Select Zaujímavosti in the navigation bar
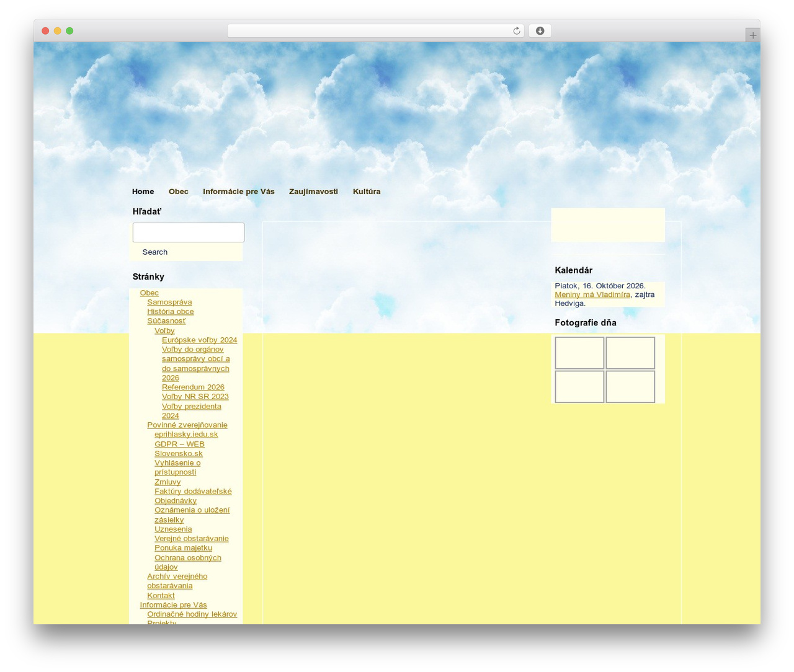 coord(313,192)
